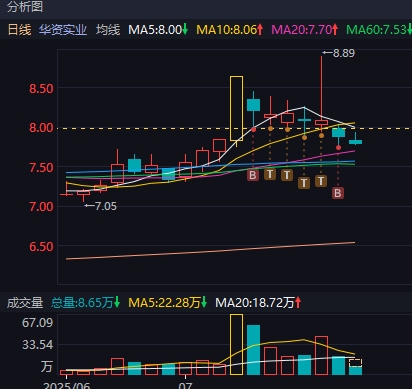412x389 pixels.
Task: Click the 7.50 price axis label
Action: [x=41, y=167]
